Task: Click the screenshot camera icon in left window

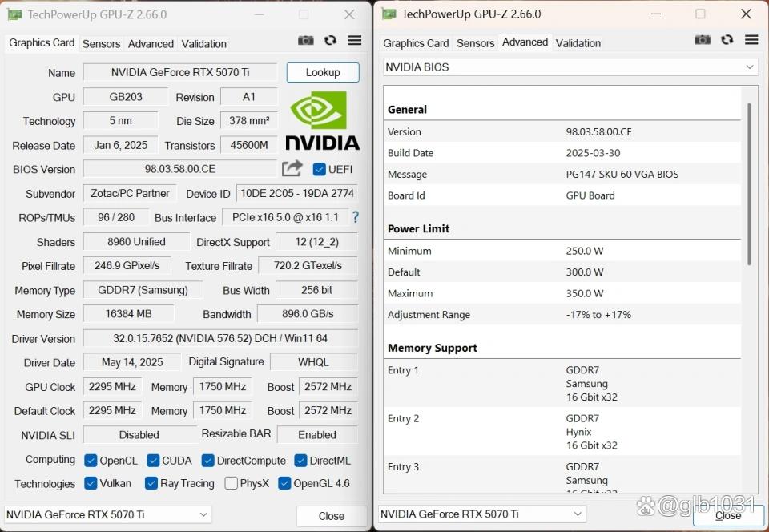Action: 305,41
